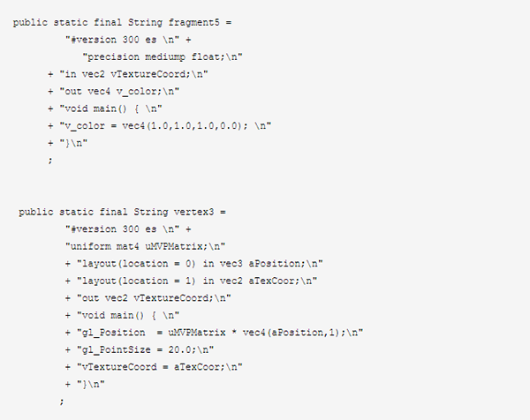Viewport: 530px width, 420px height.
Task: Click the vertex3 variable name
Action: click(194, 212)
